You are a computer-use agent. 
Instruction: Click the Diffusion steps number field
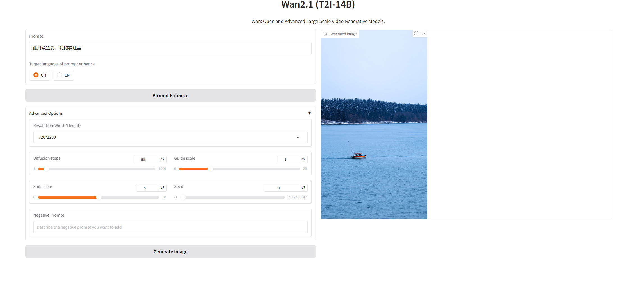[145, 159]
